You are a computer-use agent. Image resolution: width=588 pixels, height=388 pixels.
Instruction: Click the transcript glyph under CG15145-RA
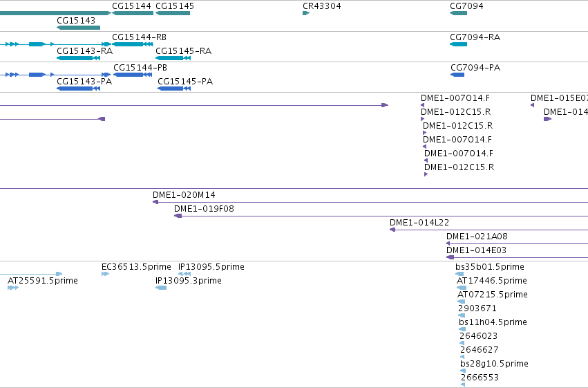coord(173,58)
